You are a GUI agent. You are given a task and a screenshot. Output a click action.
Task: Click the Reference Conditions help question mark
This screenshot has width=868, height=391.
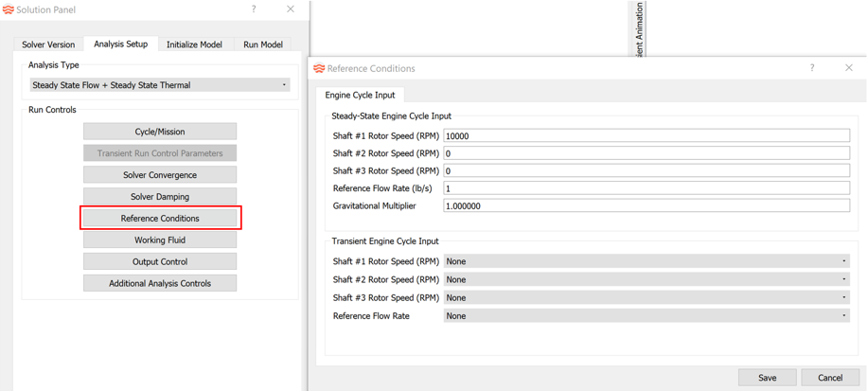[x=812, y=68]
